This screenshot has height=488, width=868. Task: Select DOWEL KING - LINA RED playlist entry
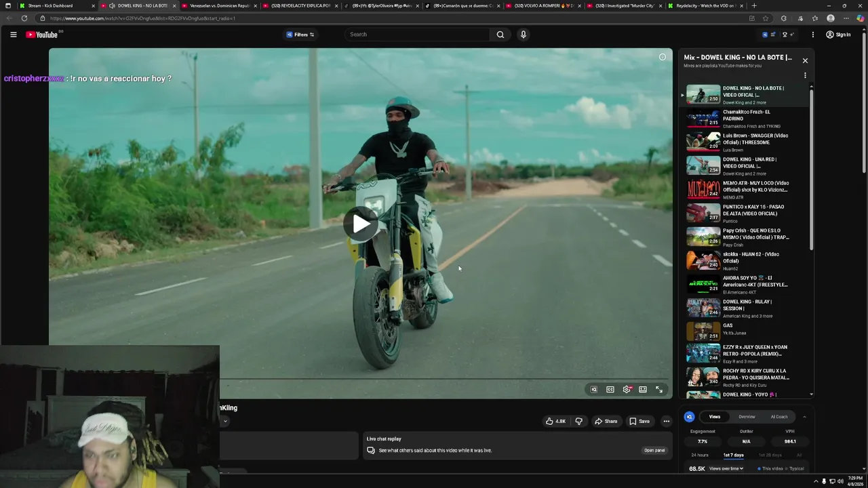[x=745, y=166]
